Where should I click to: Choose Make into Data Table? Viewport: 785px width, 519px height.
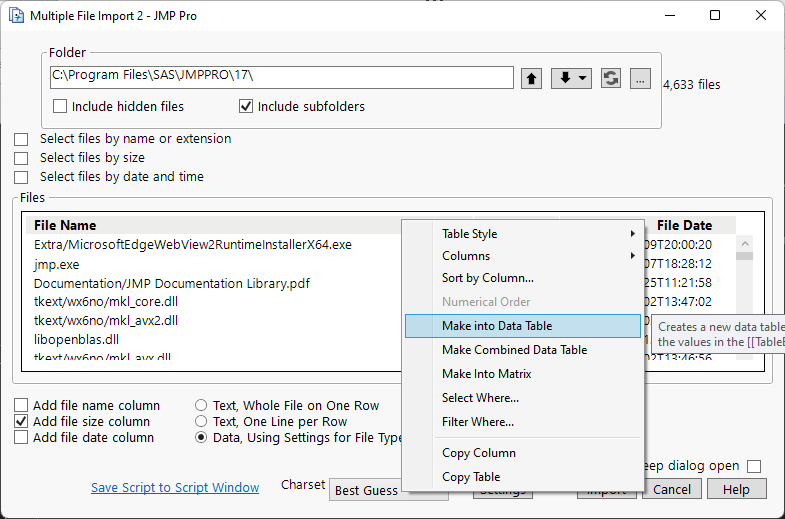tap(497, 326)
